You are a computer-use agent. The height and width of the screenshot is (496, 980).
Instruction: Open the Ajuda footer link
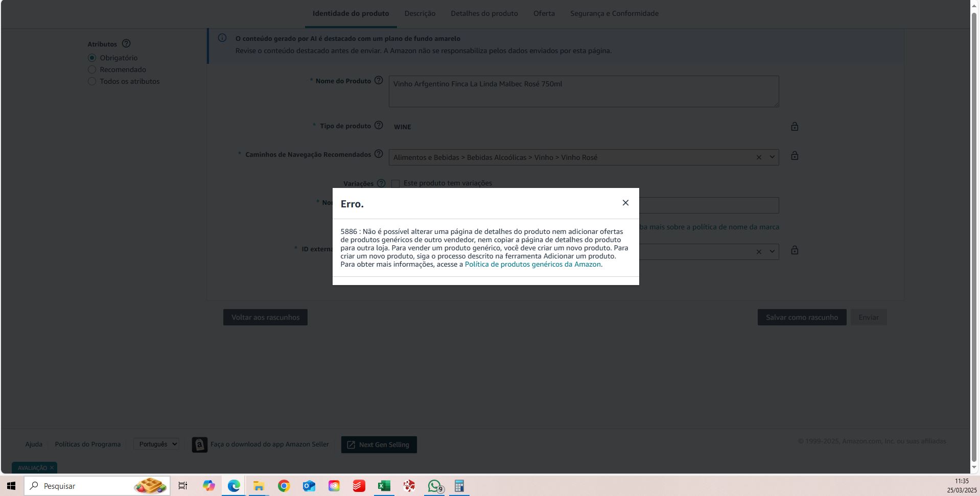[x=34, y=444]
